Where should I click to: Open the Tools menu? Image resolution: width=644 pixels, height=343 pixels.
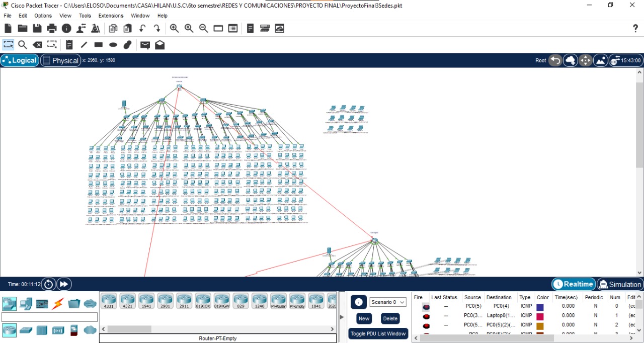click(85, 16)
